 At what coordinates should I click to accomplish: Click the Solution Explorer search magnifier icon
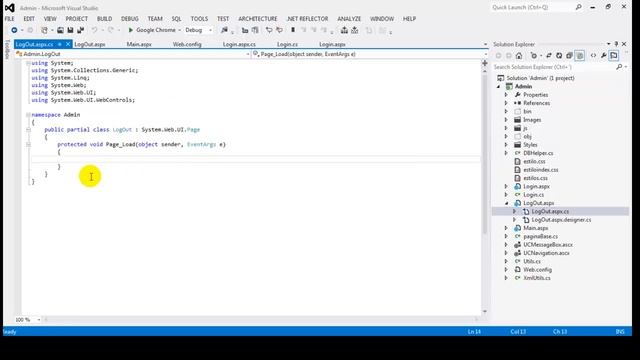click(x=619, y=67)
